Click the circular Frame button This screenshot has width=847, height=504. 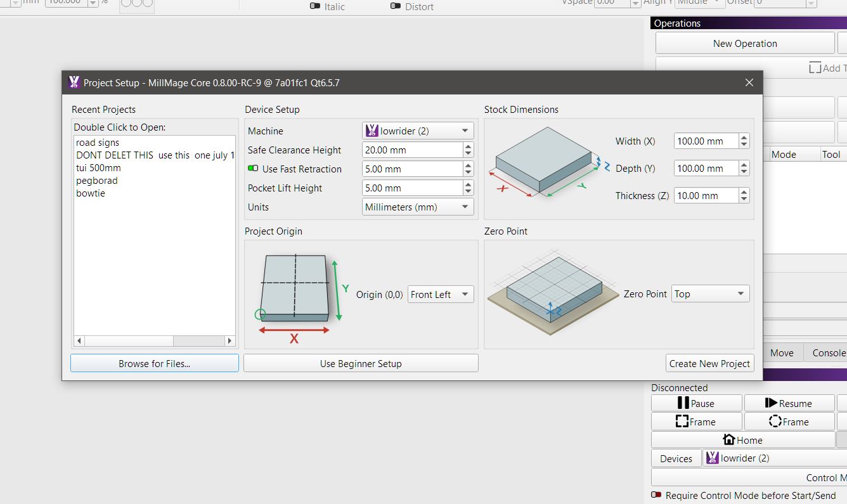789,422
